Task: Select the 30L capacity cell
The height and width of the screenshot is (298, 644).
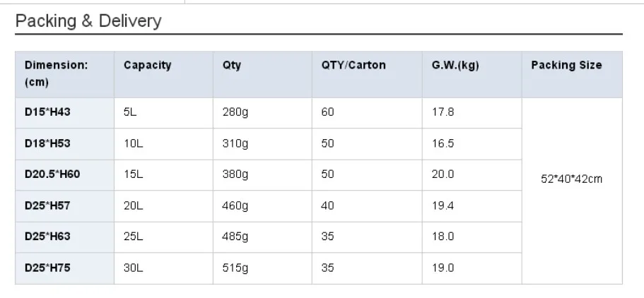Action: point(133,268)
